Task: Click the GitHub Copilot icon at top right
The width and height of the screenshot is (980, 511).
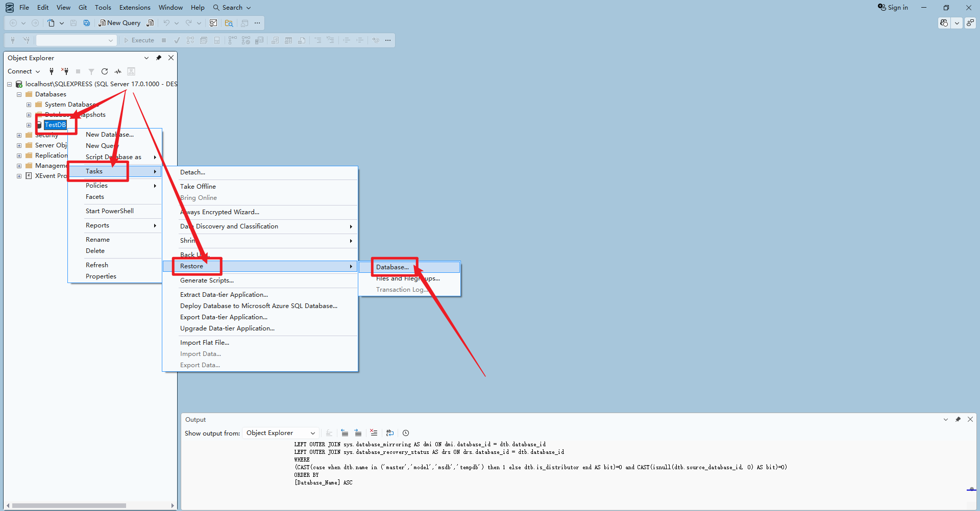Action: 944,23
